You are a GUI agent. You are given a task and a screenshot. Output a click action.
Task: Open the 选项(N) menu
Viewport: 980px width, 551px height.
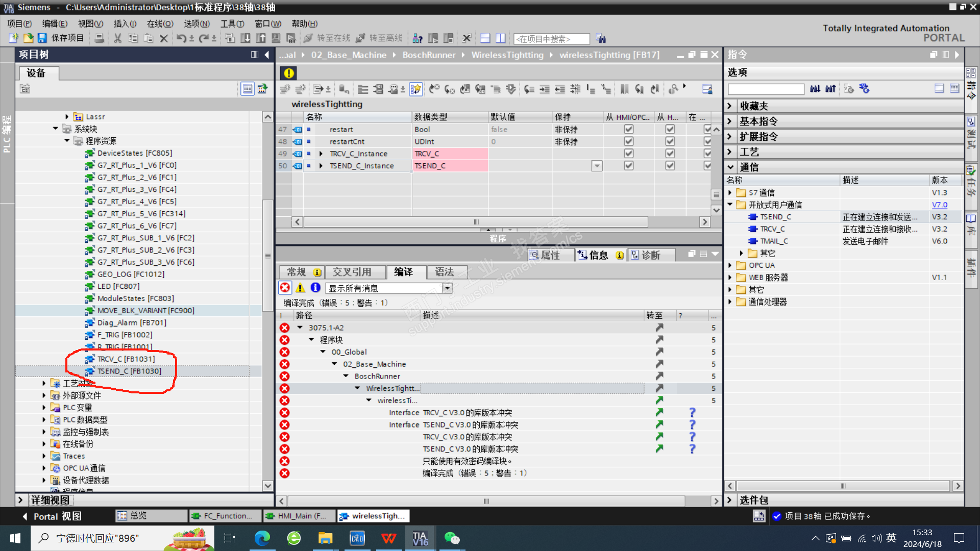point(197,23)
